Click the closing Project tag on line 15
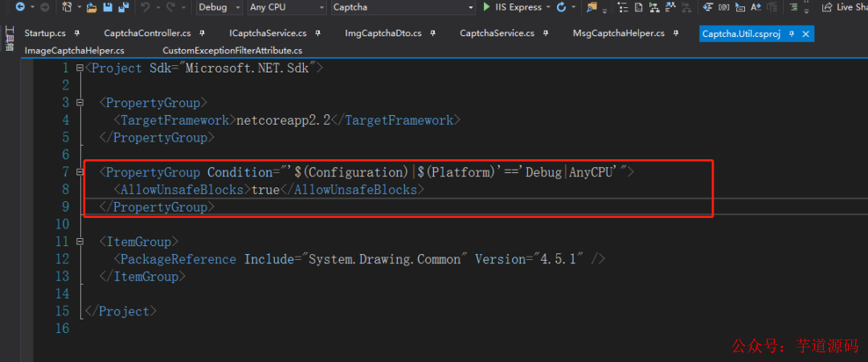This screenshot has width=868, height=362. (x=121, y=311)
